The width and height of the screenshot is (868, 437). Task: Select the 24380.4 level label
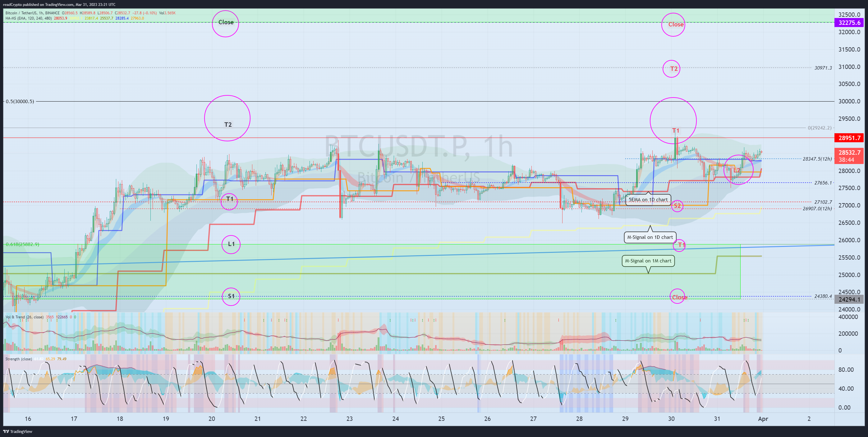823,297
